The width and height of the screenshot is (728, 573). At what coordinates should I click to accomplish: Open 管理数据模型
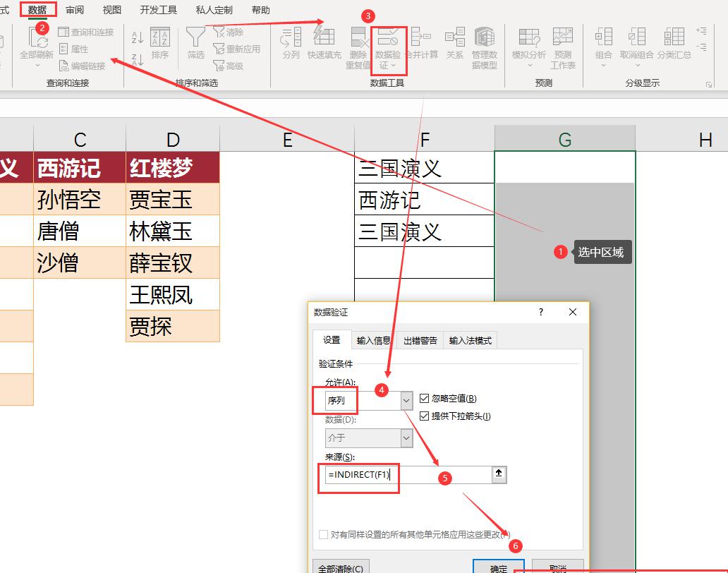click(x=484, y=48)
